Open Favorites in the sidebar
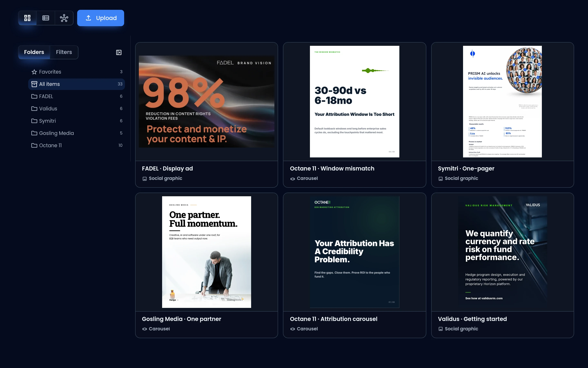 tap(77, 72)
